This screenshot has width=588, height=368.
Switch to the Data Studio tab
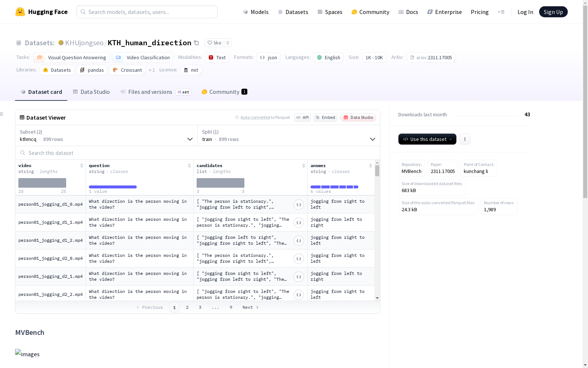tap(91, 92)
